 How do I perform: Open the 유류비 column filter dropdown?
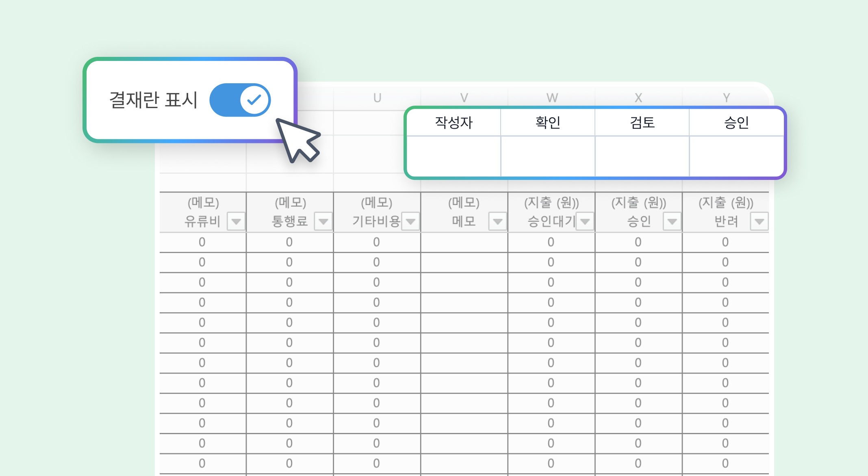(x=236, y=222)
